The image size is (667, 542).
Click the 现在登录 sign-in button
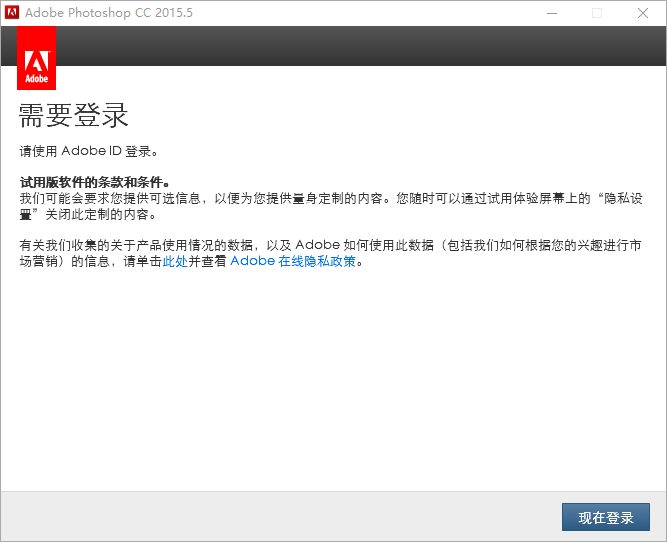pyautogui.click(x=605, y=517)
